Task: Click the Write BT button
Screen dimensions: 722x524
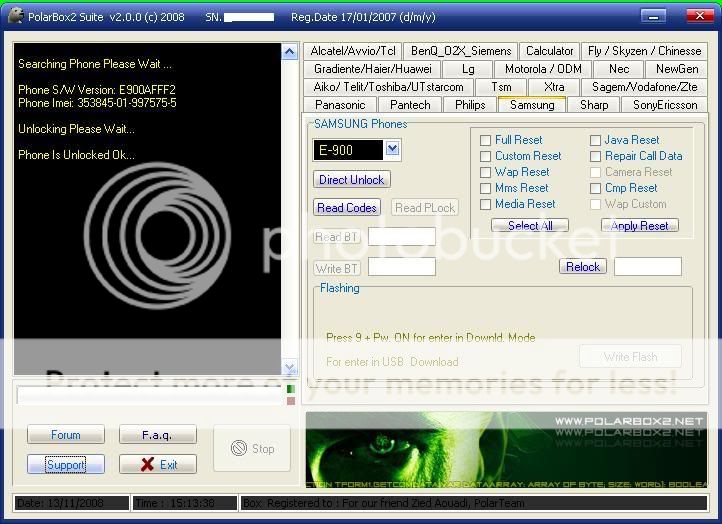Action: click(x=336, y=268)
